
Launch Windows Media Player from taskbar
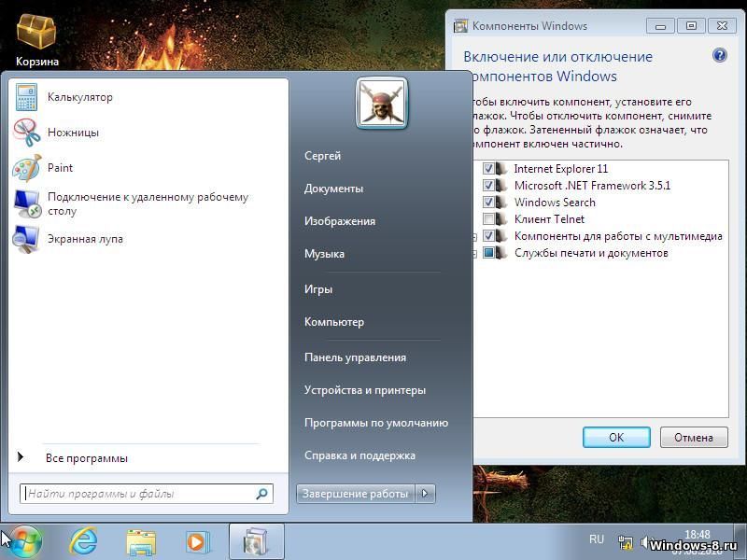pos(196,542)
